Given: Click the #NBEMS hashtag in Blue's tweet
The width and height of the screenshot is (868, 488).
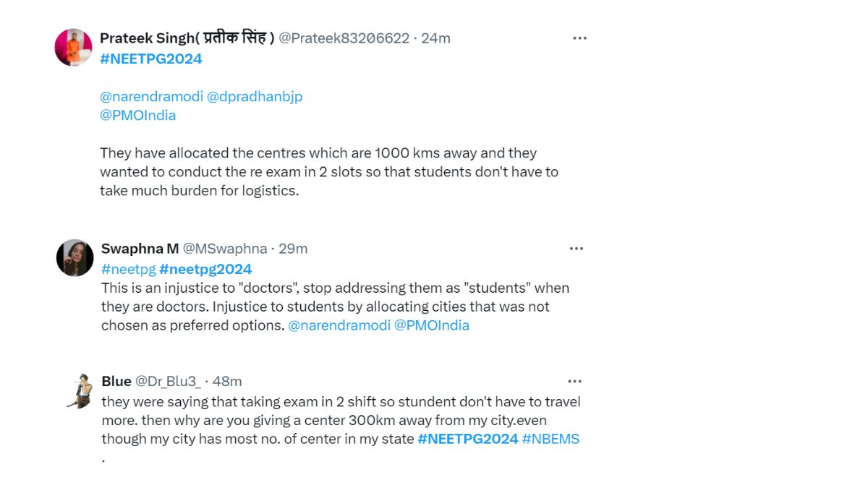Looking at the screenshot, I should coord(551,439).
